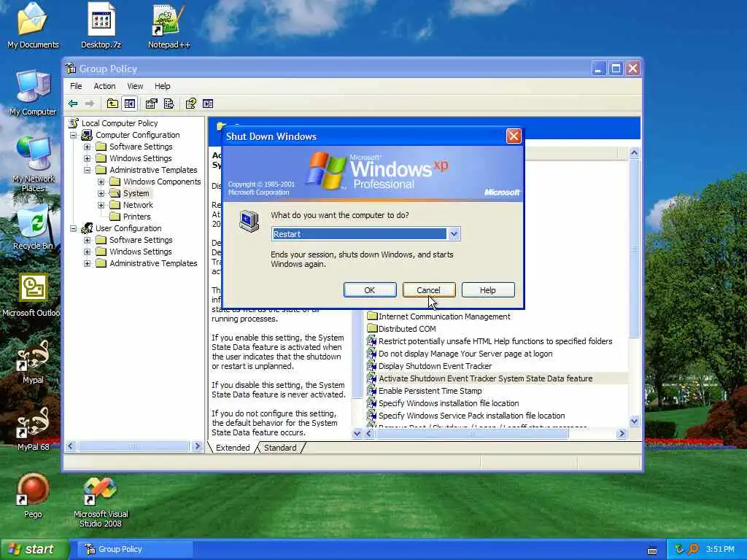This screenshot has width=747, height=560.
Task: Click the Back arrow in the Group Policy toolbar
Action: coord(73,104)
